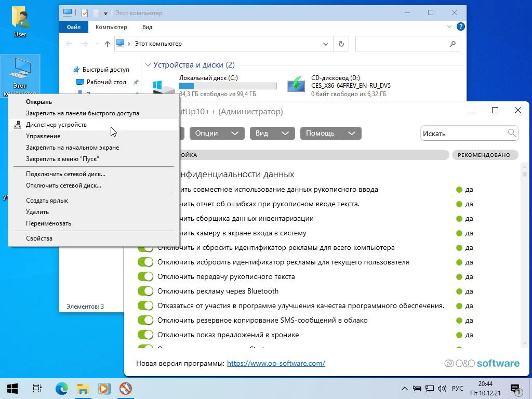
Task: Open the 'Вид' dropdown in ShutUp10
Action: point(272,134)
